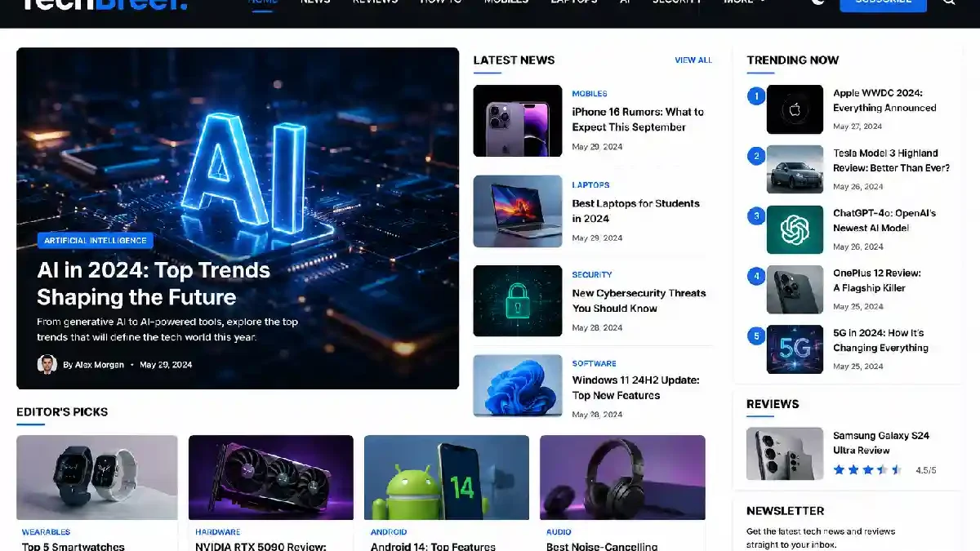Image resolution: width=980 pixels, height=551 pixels.
Task: Open ChatGPT-4o trending article
Action: pyautogui.click(x=884, y=220)
